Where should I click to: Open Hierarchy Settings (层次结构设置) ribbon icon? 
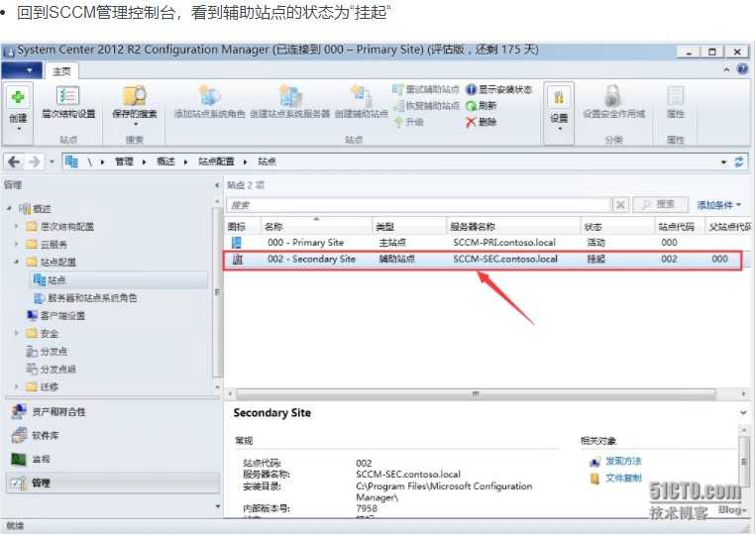tap(68, 103)
